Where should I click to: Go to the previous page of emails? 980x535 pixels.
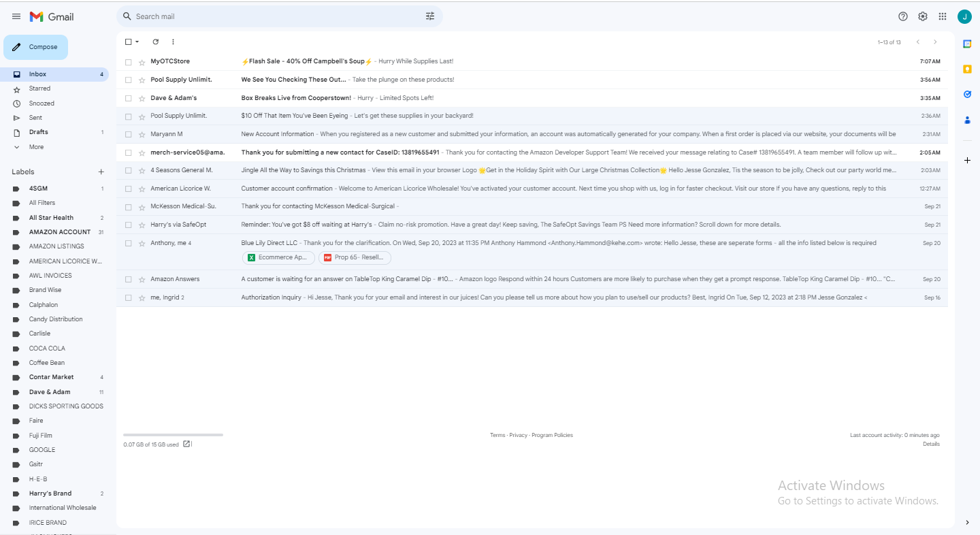pyautogui.click(x=918, y=42)
